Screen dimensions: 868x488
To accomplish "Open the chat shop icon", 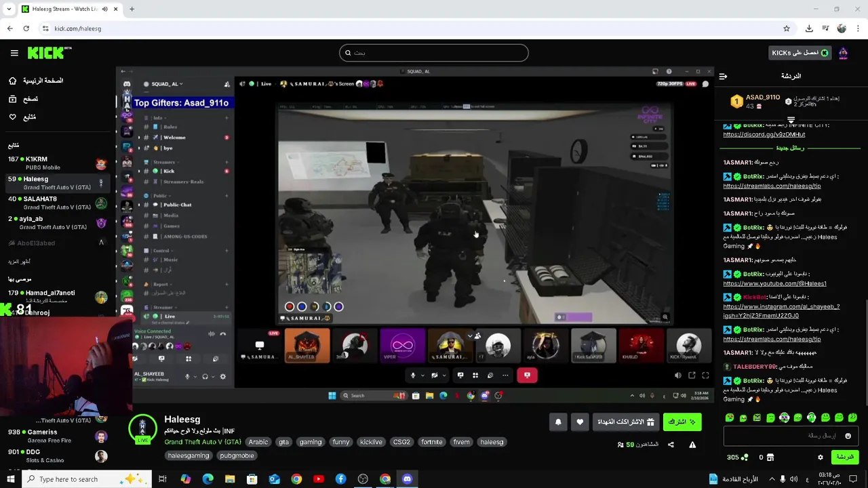I will click(x=770, y=457).
